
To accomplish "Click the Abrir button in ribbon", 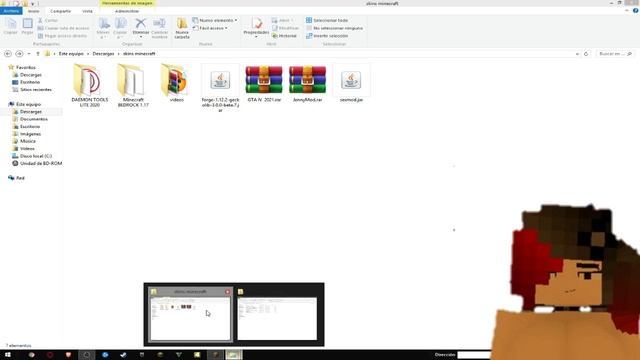I will (282, 20).
